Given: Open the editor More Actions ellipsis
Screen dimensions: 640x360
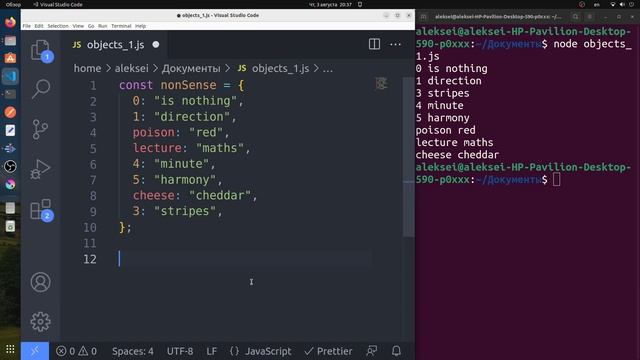Looking at the screenshot, I should point(395,44).
